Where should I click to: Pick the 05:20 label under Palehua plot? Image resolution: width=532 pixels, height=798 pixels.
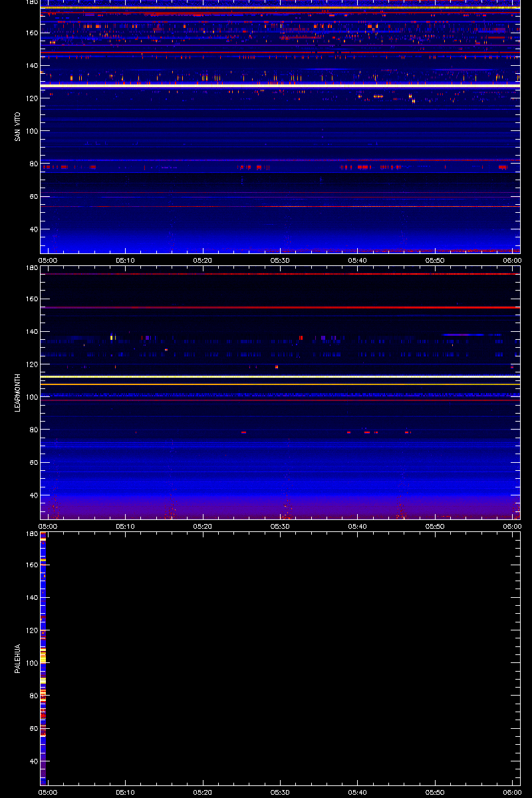click(x=203, y=793)
